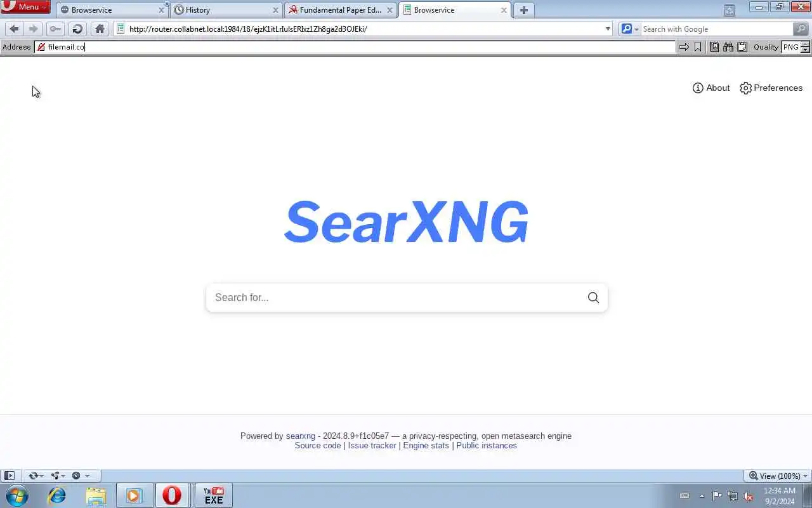This screenshot has width=812, height=508.
Task: Open the Opera Turbo dropdown arrow
Action: 87,476
